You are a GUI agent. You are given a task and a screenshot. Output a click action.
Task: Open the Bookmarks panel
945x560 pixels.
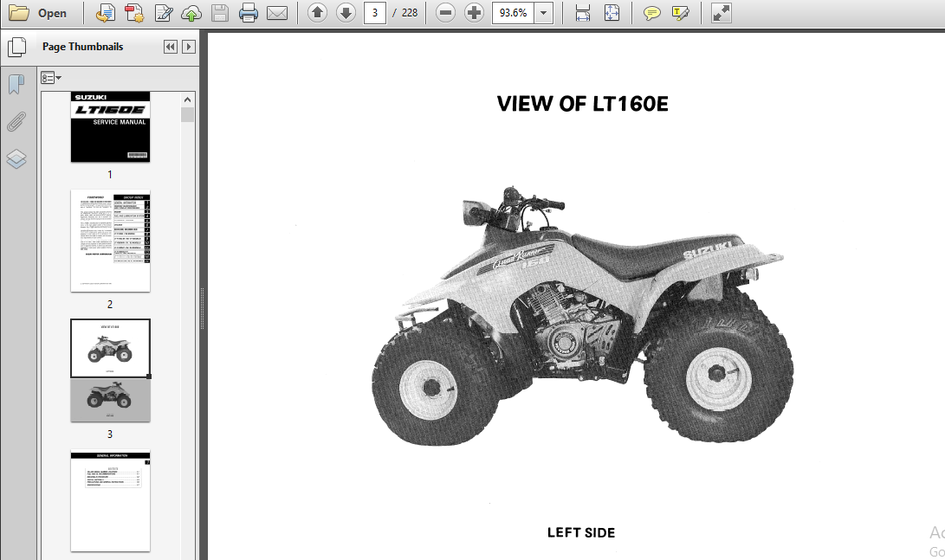coord(16,84)
